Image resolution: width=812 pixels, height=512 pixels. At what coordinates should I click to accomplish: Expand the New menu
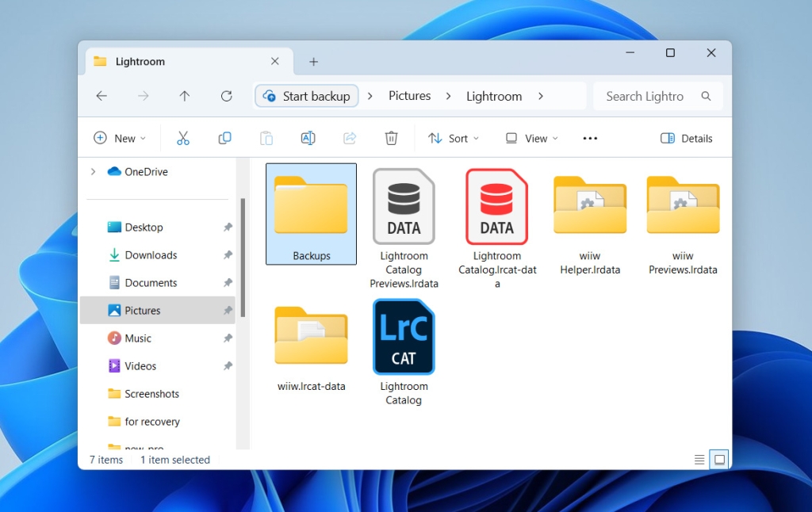119,138
